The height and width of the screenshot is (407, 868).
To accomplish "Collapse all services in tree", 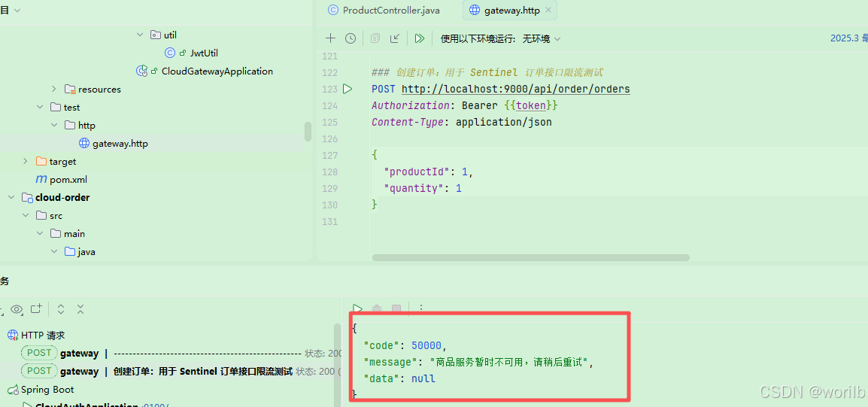I will click(80, 309).
